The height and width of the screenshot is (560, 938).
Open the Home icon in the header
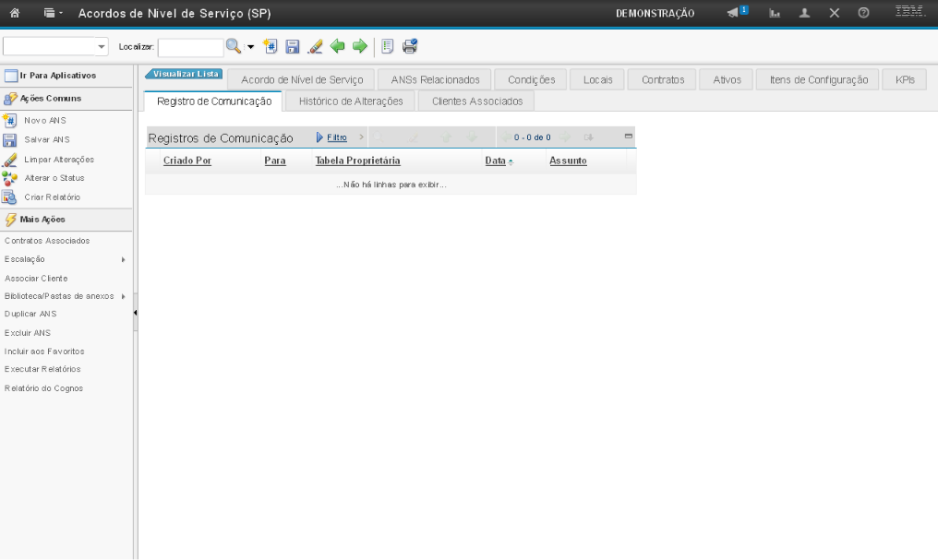coord(16,14)
